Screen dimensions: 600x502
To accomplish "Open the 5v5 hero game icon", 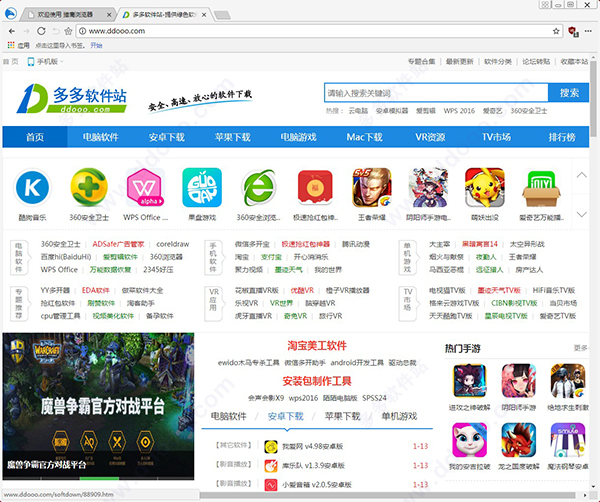I will 372,187.
